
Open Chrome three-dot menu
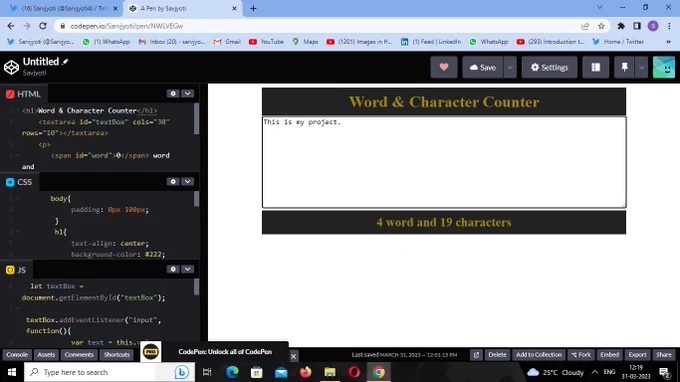669,26
